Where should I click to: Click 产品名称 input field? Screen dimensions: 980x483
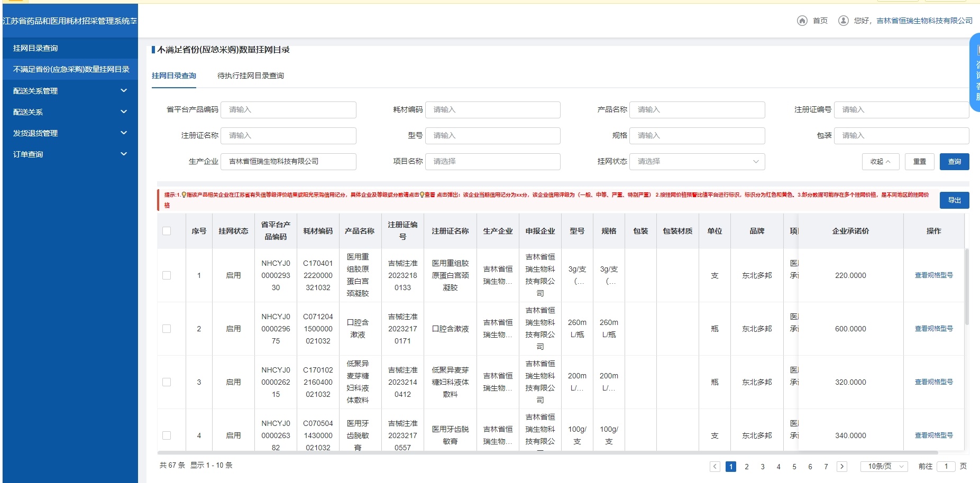697,110
